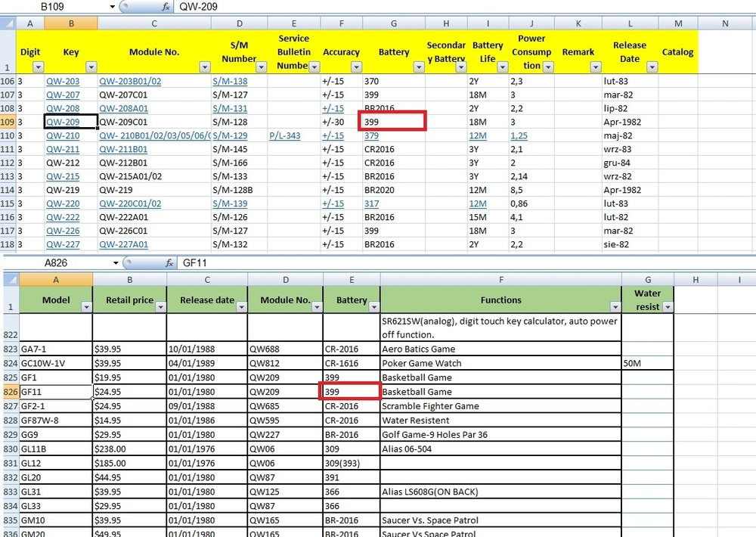The width and height of the screenshot is (756, 537).
Task: Open the Name Box dropdown next to B109
Action: point(113,7)
